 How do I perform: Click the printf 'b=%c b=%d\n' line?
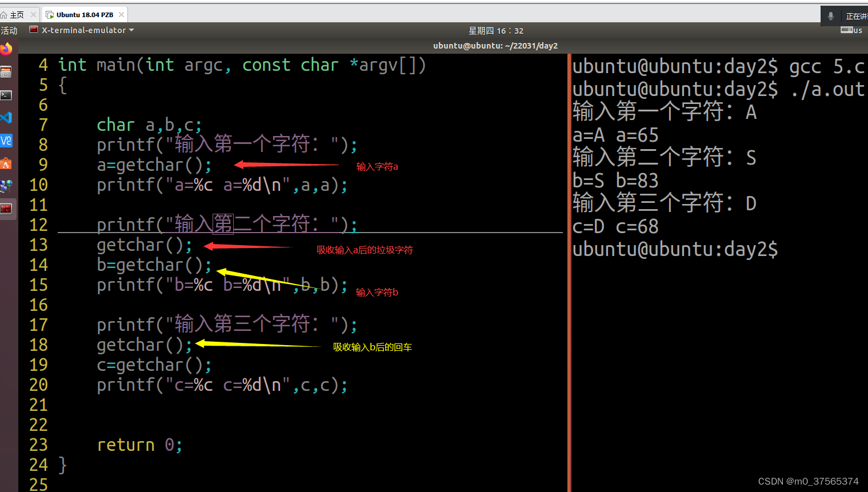click(222, 285)
